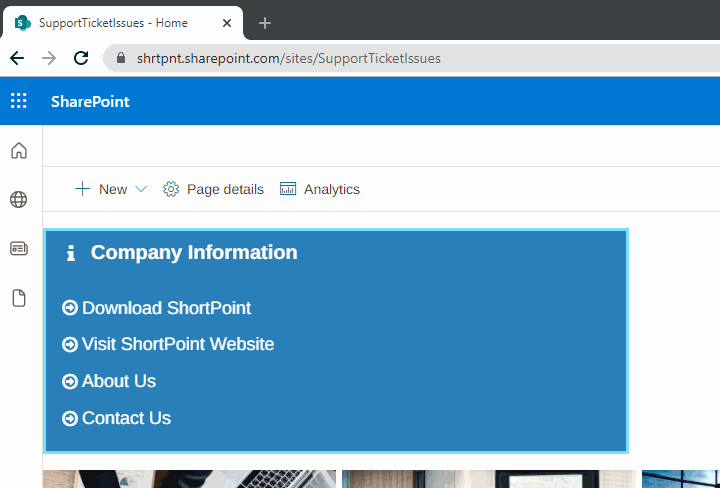Click the Analytics chart icon
The image size is (720, 488).
[x=288, y=189]
